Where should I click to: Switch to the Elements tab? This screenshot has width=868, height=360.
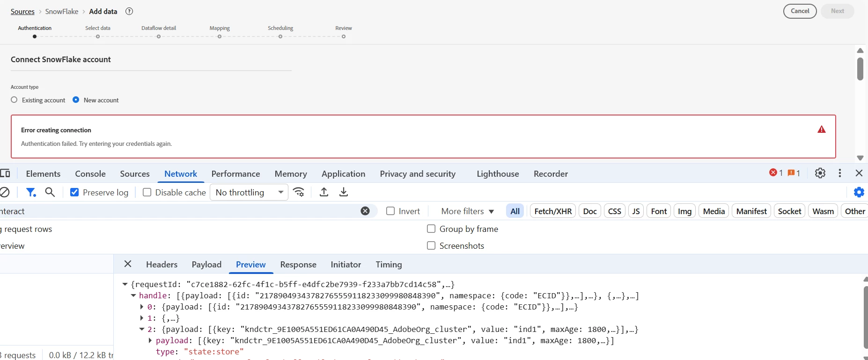click(x=43, y=173)
